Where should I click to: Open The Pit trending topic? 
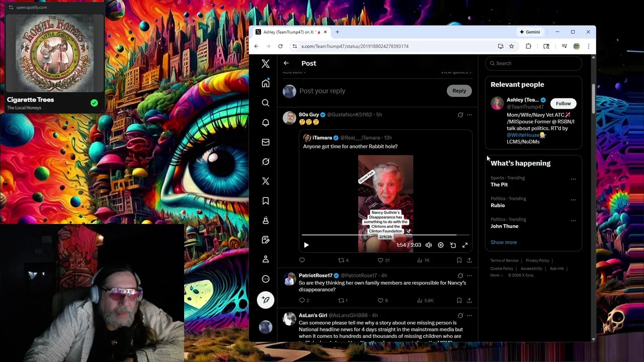click(499, 185)
